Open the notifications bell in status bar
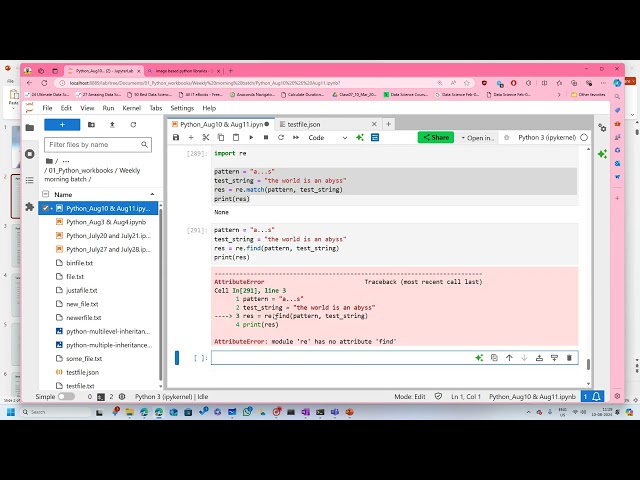 coord(596,396)
